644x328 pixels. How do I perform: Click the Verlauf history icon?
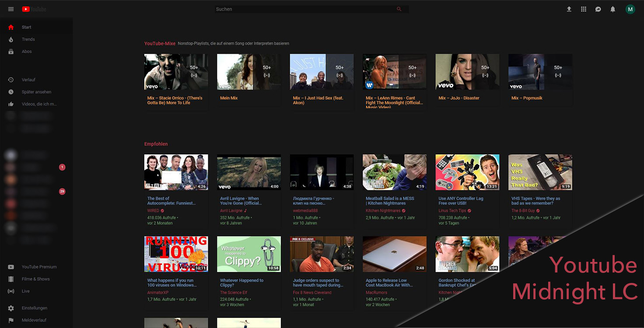tap(11, 80)
